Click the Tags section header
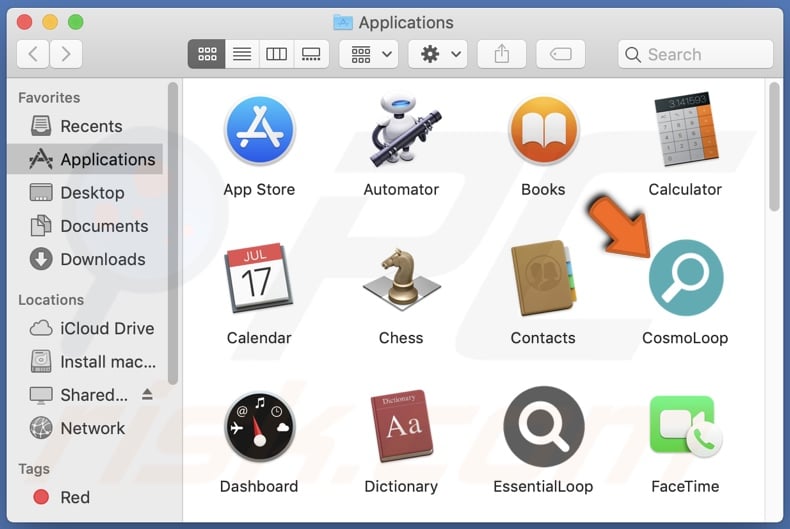This screenshot has height=529, width=790. 34,469
